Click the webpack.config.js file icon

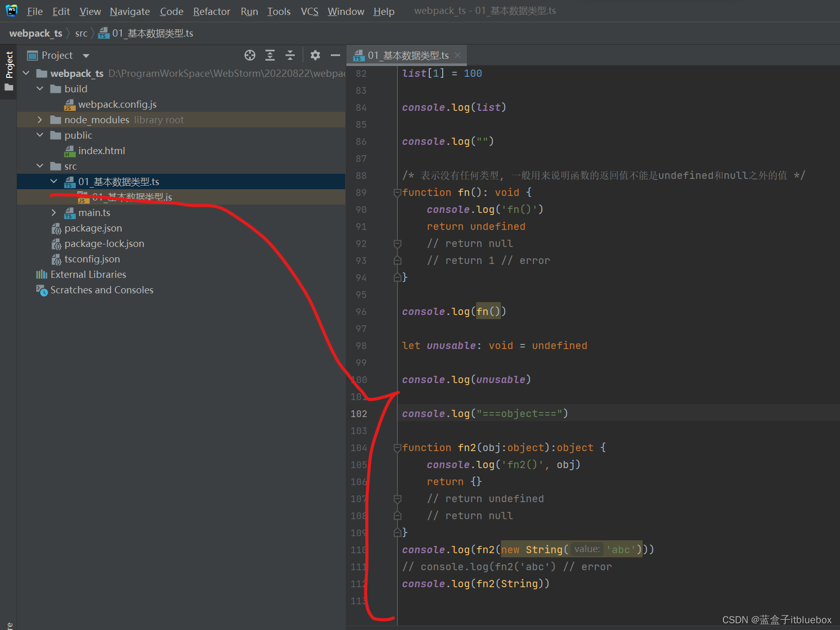(x=70, y=105)
